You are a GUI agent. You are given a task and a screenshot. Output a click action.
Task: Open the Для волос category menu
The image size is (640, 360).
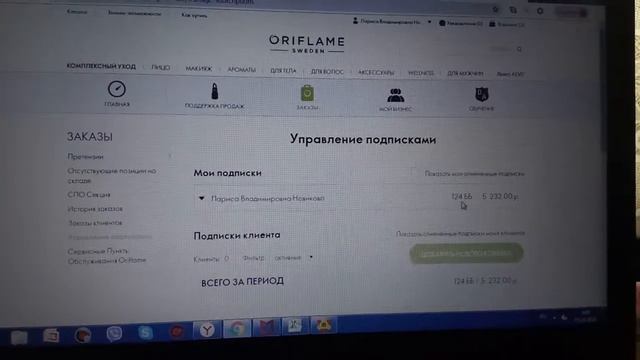tap(327, 71)
